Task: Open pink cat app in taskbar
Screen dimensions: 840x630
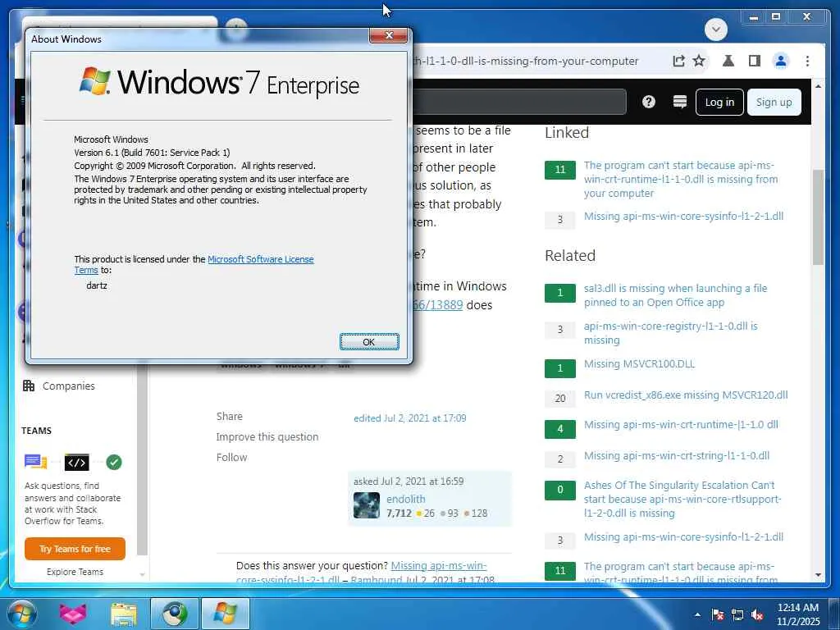Action: coord(73,614)
